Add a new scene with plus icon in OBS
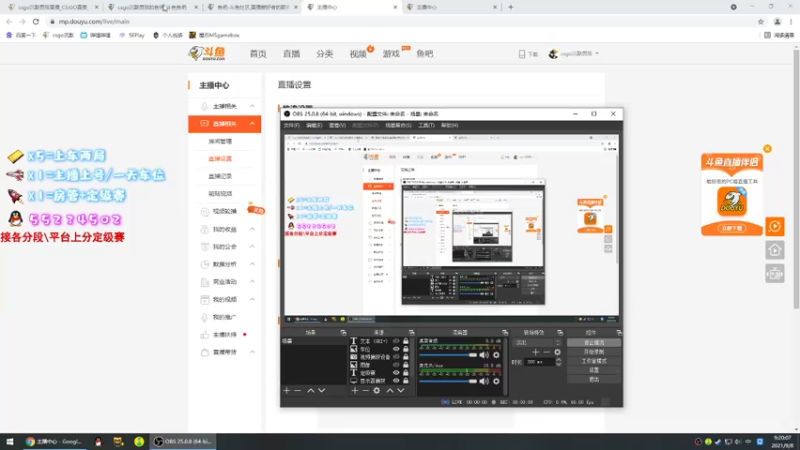 (287, 390)
